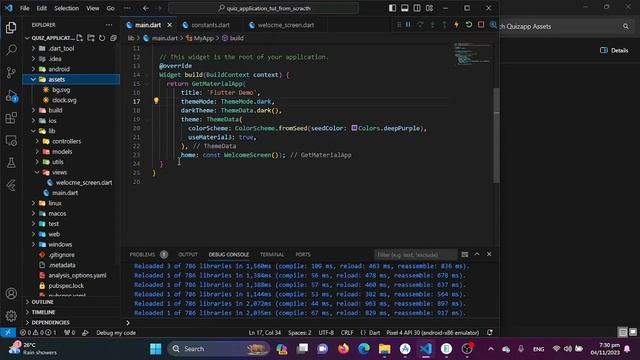Open widget inspector from debug toolbar
Image resolution: width=640 pixels, height=360 pixels.
(493, 25)
